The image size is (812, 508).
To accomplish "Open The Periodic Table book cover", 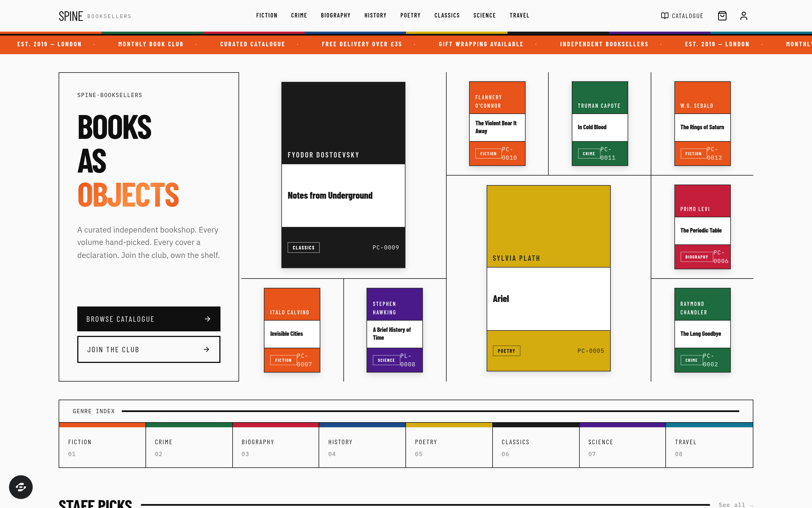I will pos(703,227).
